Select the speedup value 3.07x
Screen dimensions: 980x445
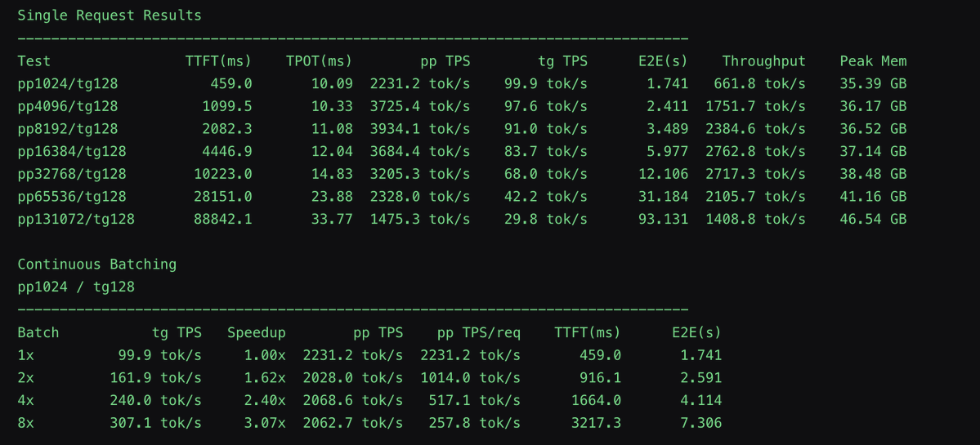click(x=265, y=422)
